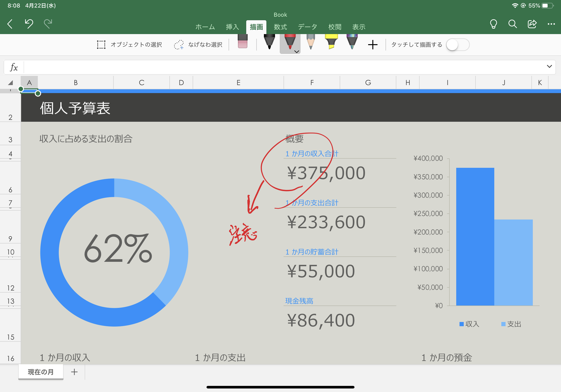
Task: Select column C header
Action: [x=141, y=82]
